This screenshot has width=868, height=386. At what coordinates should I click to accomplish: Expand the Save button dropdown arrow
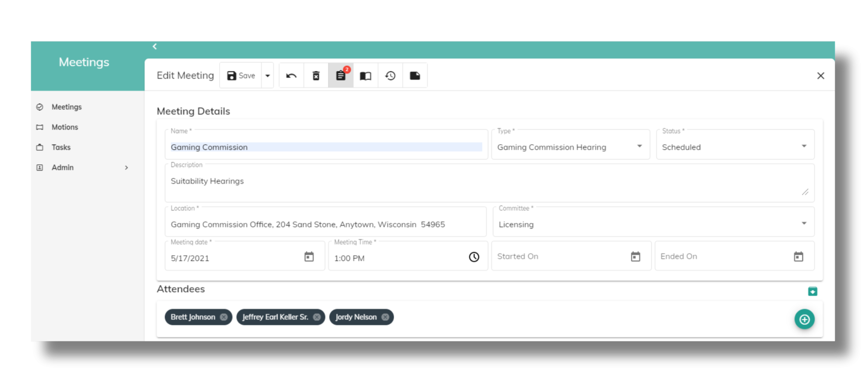268,76
